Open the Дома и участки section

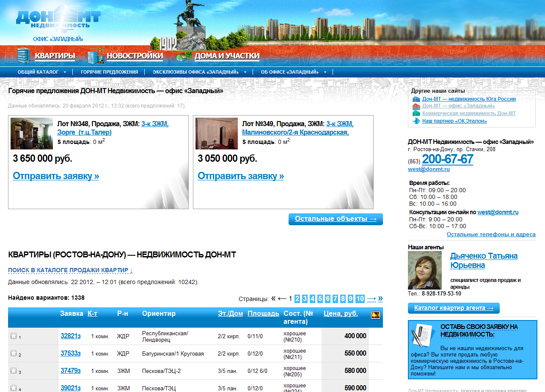(227, 55)
